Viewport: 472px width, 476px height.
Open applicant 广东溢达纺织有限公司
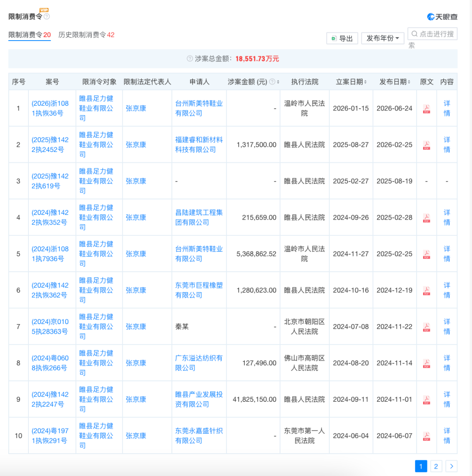click(x=199, y=363)
